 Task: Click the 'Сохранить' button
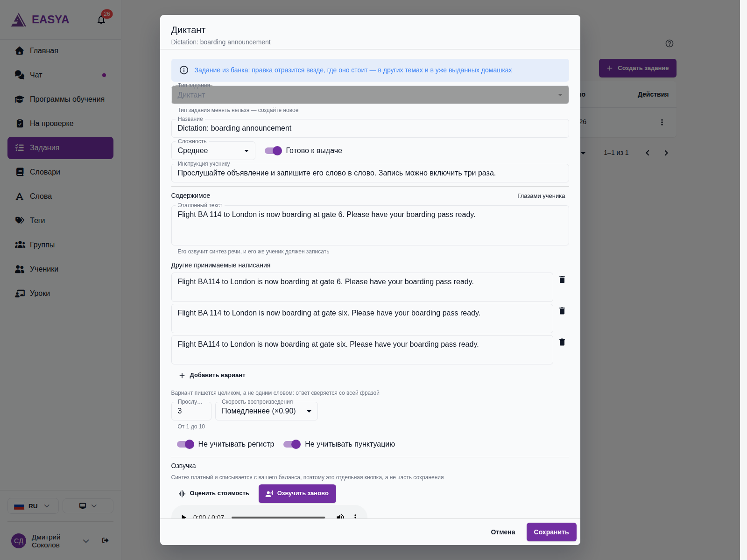551,532
